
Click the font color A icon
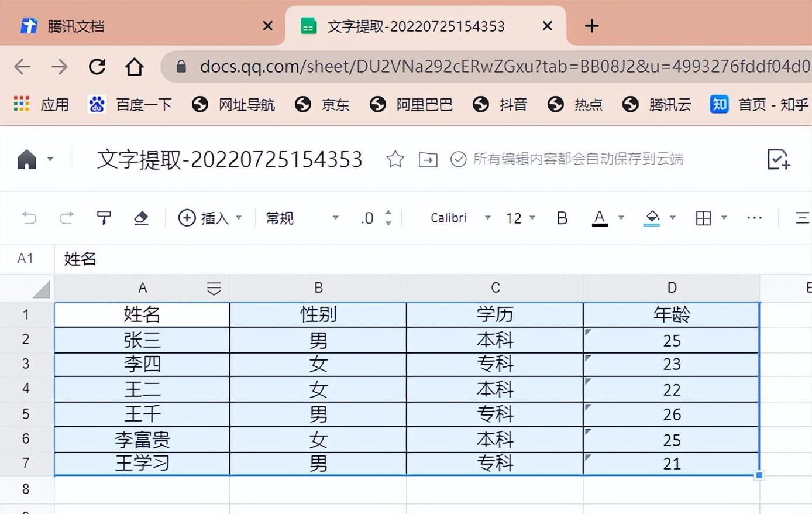600,218
